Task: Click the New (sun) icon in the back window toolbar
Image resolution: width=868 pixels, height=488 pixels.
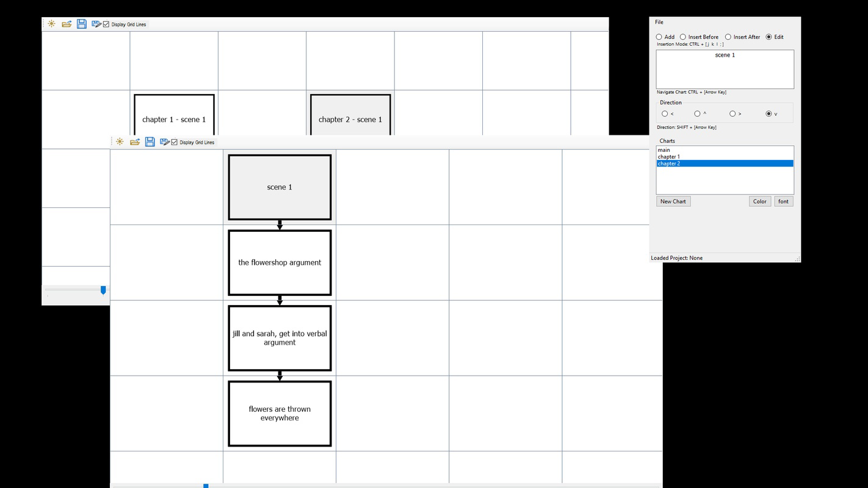Action: [x=51, y=24]
